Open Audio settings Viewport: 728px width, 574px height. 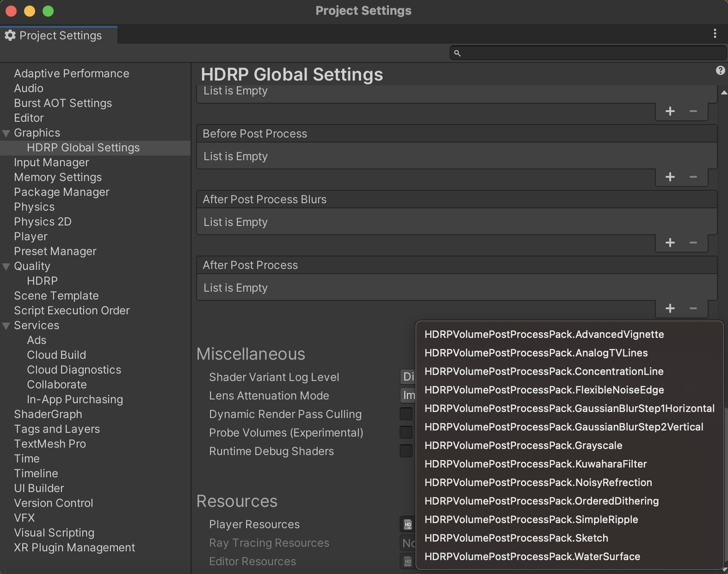point(29,88)
